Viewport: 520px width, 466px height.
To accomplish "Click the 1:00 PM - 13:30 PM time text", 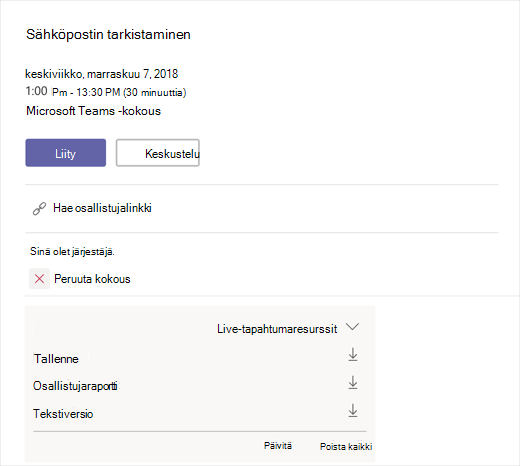I will coord(106,92).
